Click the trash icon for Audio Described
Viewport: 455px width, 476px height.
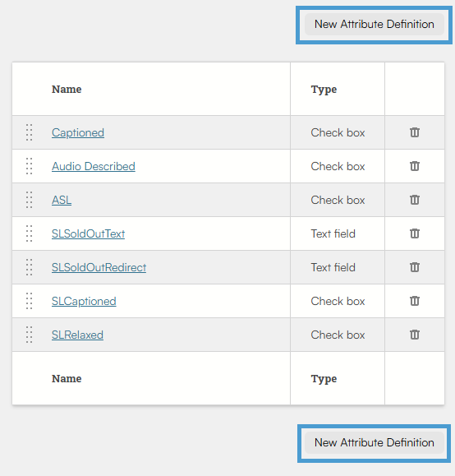pyautogui.click(x=415, y=166)
